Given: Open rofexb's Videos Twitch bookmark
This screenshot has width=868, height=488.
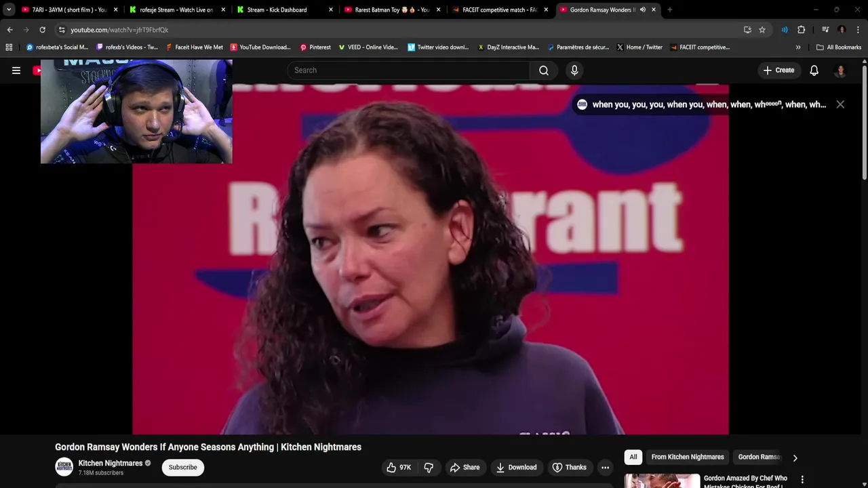Looking at the screenshot, I should 127,47.
